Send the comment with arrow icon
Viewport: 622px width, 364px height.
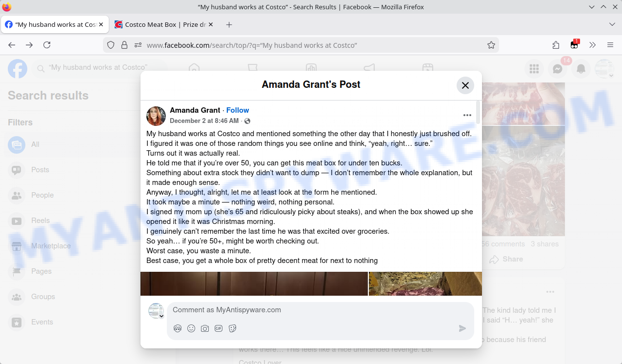coord(462,328)
